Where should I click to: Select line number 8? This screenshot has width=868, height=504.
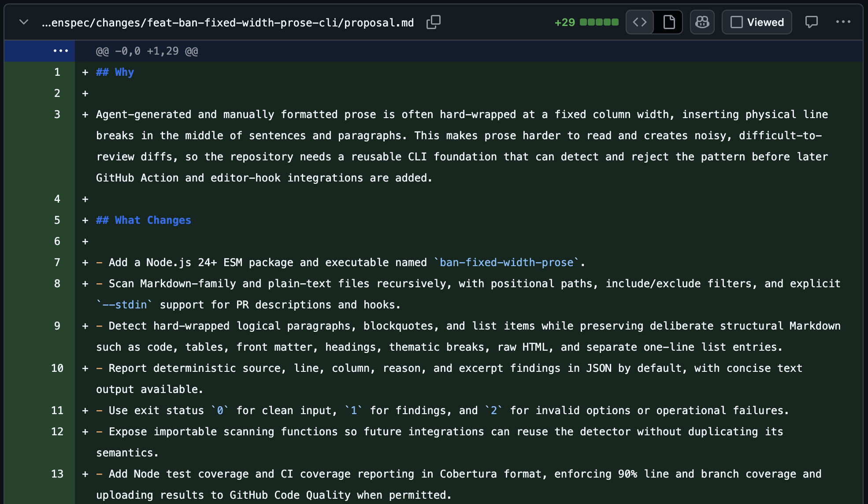[57, 284]
